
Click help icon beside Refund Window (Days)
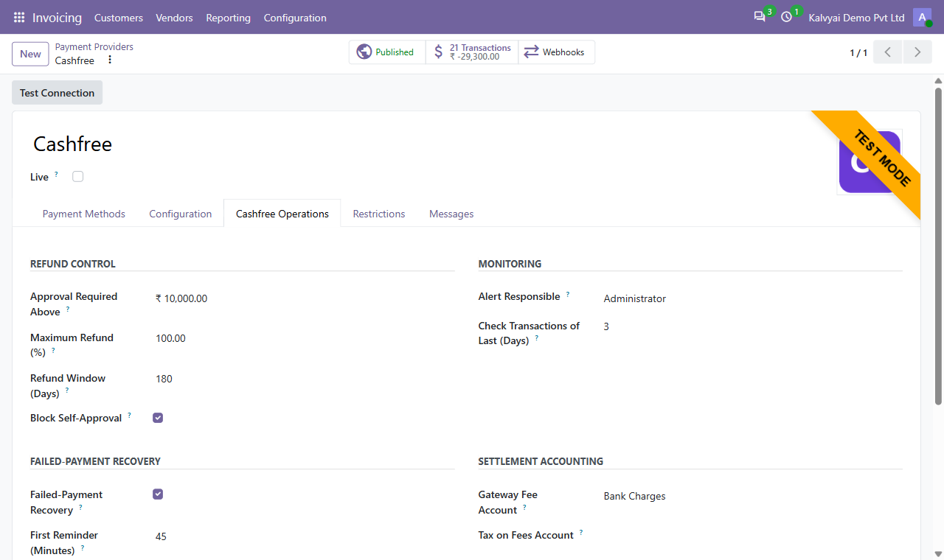pos(67,391)
